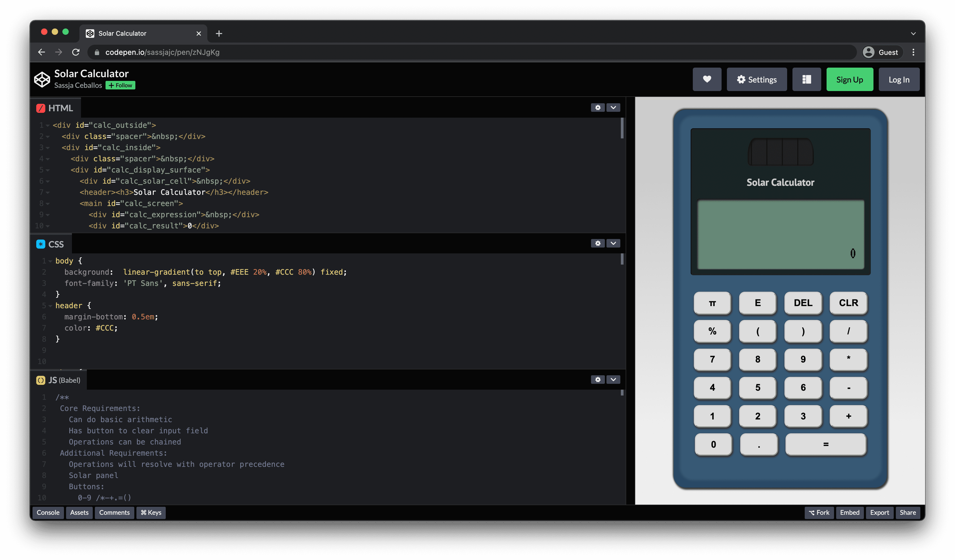Select the Comments tab at bottom
The height and width of the screenshot is (560, 955).
[x=114, y=512]
